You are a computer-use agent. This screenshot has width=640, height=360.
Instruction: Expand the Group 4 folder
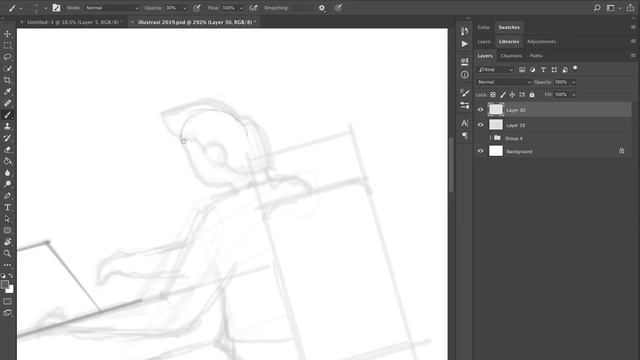(490, 138)
